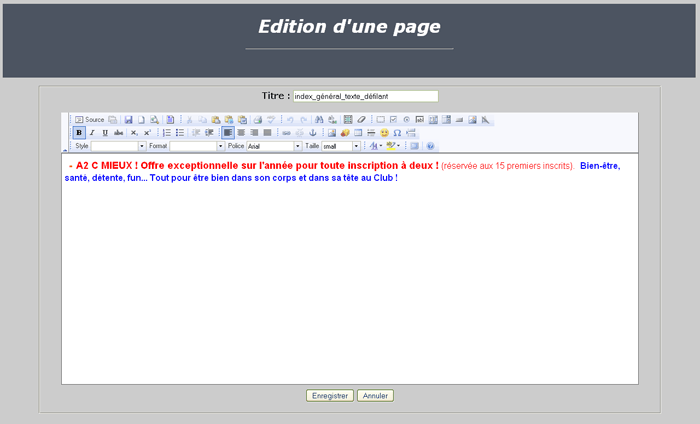Click the Decrease Indent icon
Image resolution: width=700 pixels, height=424 pixels.
tap(196, 133)
